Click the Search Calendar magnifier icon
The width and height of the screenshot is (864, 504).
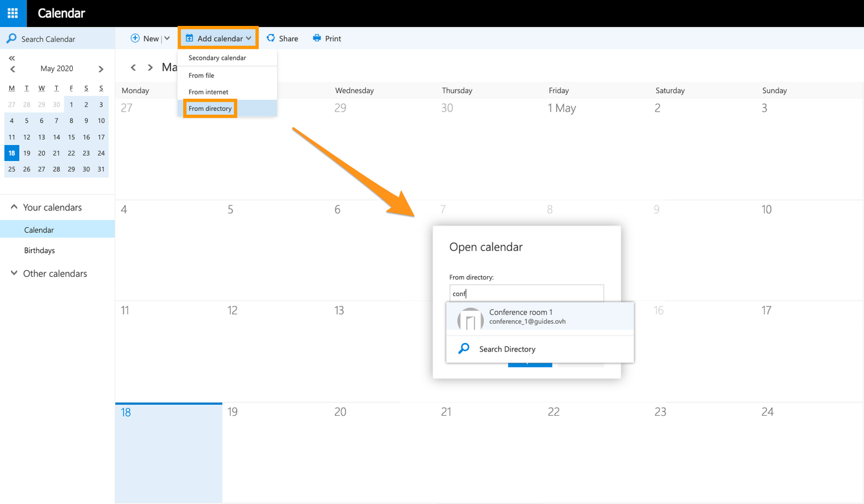click(x=11, y=39)
